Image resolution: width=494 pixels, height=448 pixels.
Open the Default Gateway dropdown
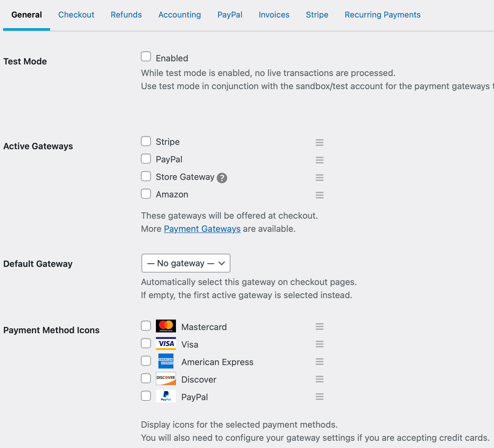[x=186, y=263]
